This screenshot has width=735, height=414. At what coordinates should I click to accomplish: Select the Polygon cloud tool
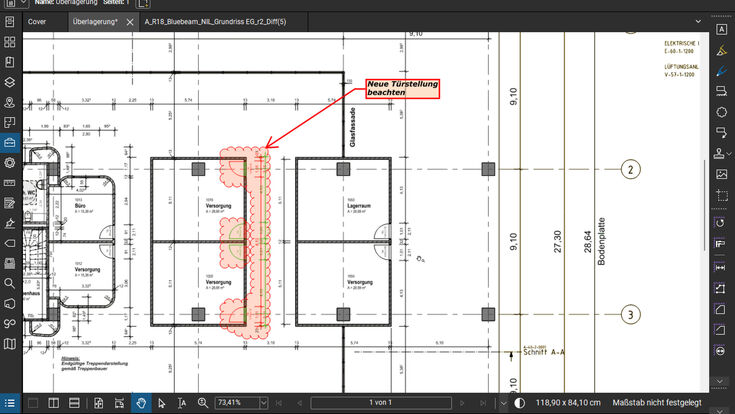click(721, 112)
